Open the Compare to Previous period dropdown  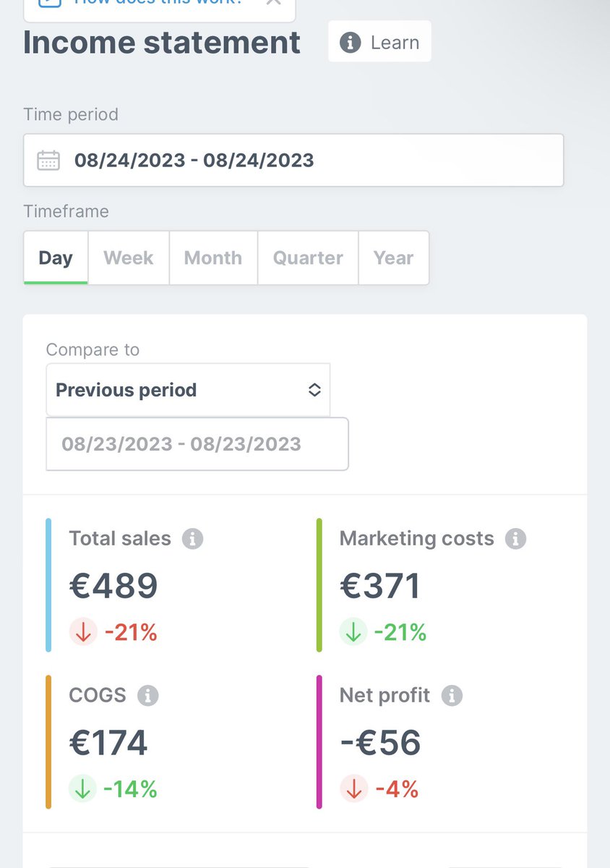(188, 390)
